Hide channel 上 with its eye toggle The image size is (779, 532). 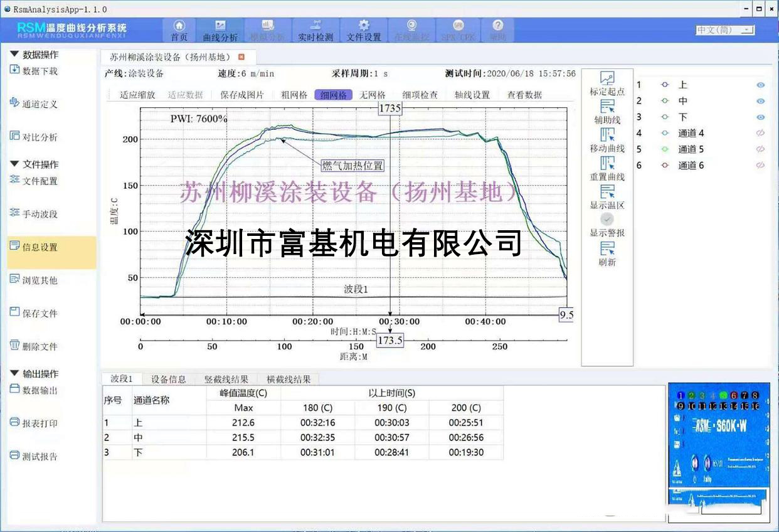click(x=760, y=84)
